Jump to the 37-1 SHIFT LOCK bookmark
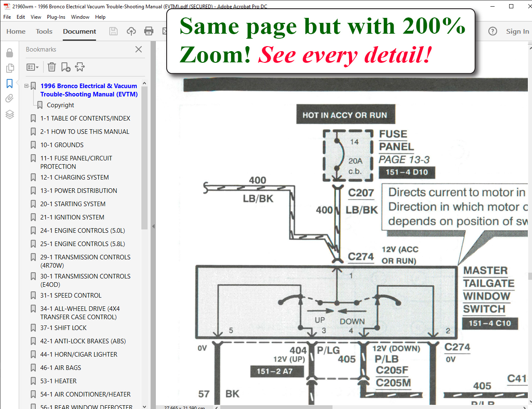The image size is (532, 409). (63, 328)
